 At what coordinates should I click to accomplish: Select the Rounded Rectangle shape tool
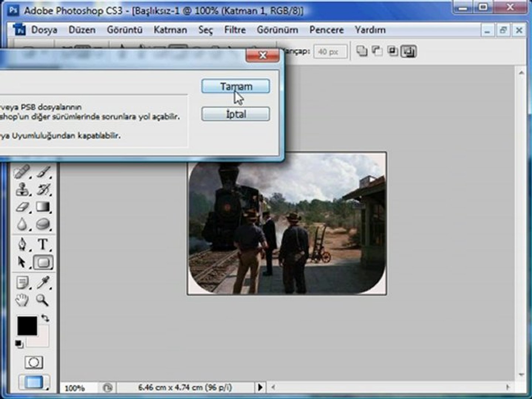(x=44, y=262)
